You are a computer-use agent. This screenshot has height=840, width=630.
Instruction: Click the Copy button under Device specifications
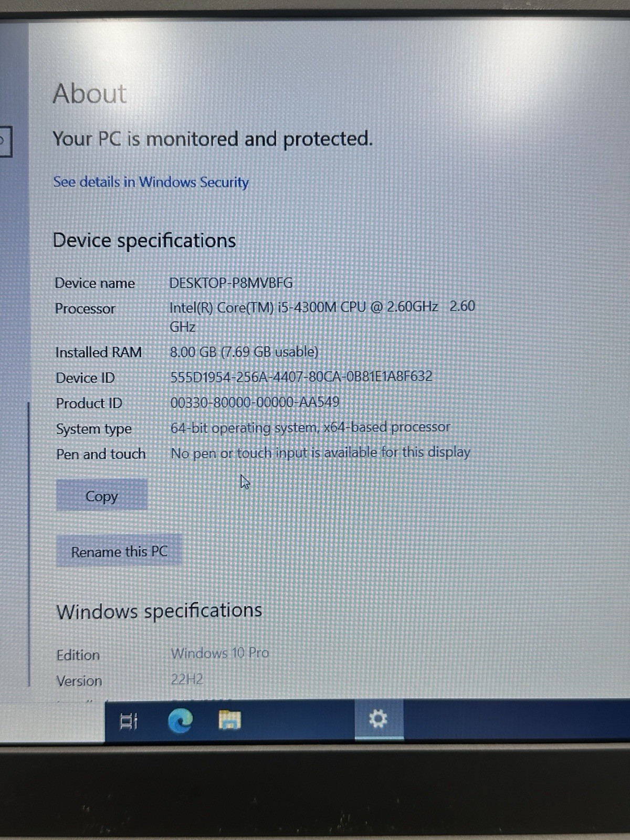[x=101, y=495]
